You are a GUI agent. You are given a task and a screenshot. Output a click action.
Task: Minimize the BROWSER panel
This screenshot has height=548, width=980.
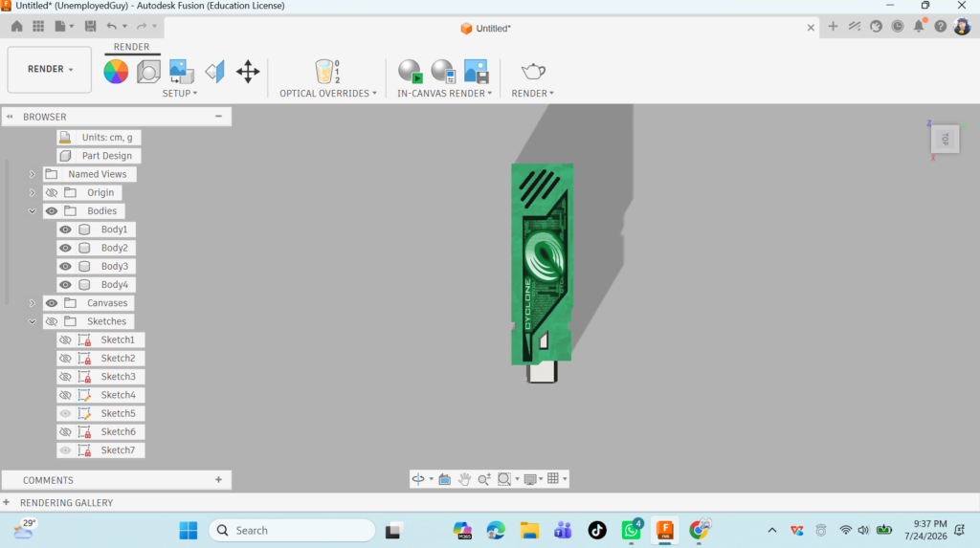218,117
